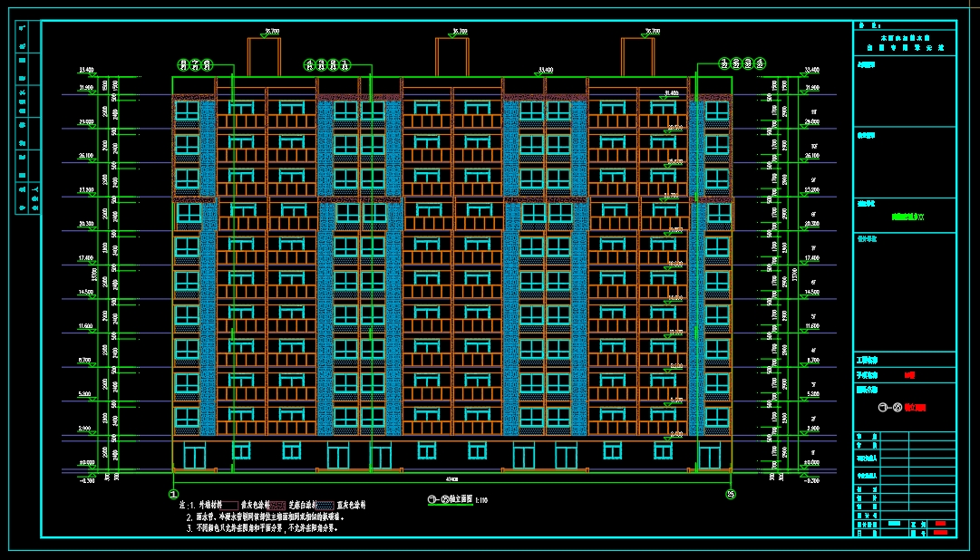The image size is (980, 560).
Task: Select the left rooftop stair tower outline
Action: pyautogui.click(x=263, y=56)
